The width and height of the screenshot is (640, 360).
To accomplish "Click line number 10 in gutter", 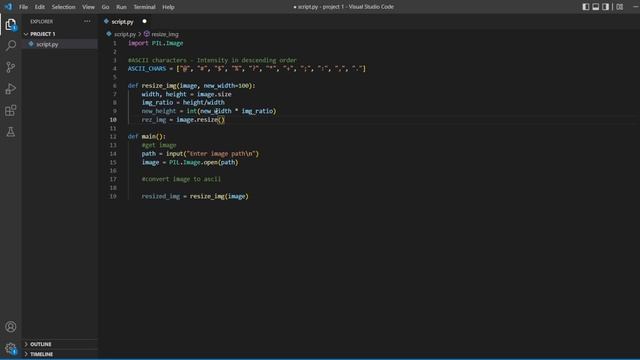I will click(113, 120).
